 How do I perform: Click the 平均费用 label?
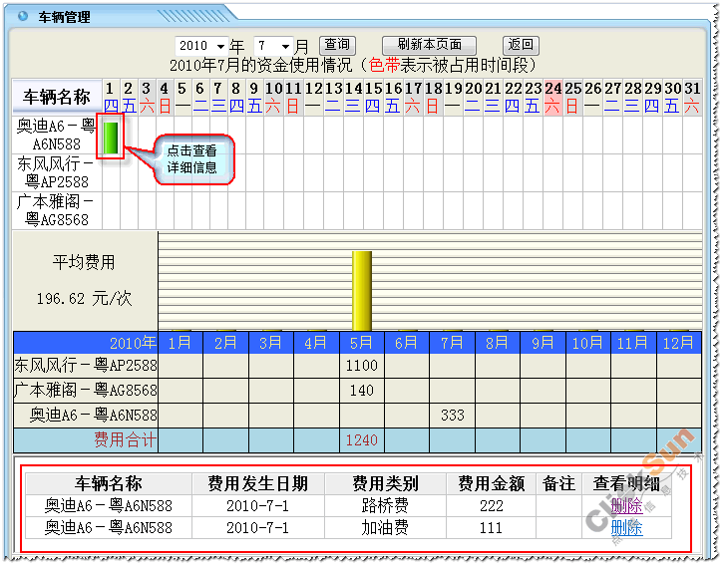[83, 262]
